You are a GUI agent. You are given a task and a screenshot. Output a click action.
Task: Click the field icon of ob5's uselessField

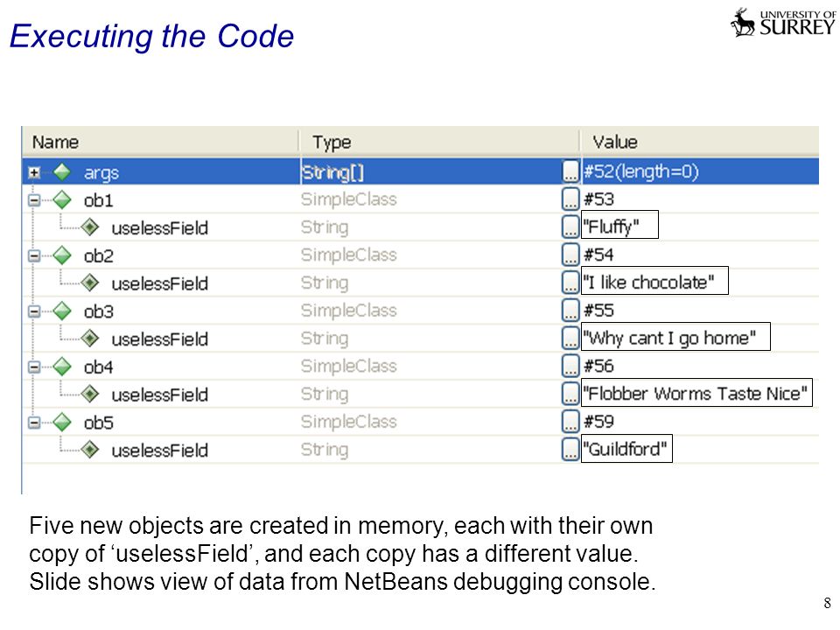[90, 451]
